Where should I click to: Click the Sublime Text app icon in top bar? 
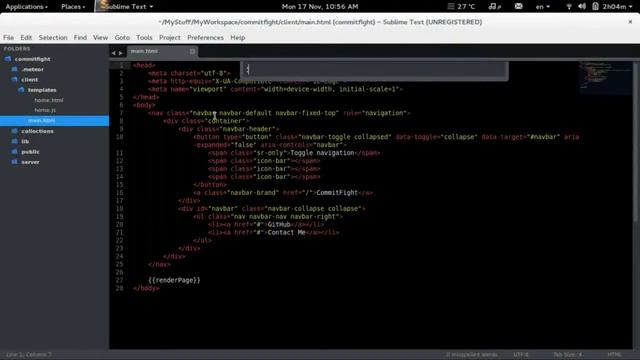(x=104, y=5)
